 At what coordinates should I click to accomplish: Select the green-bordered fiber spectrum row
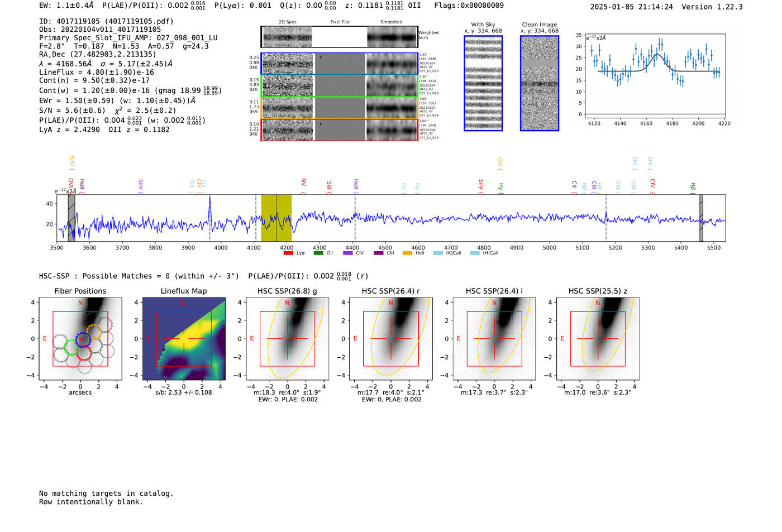tap(339, 86)
